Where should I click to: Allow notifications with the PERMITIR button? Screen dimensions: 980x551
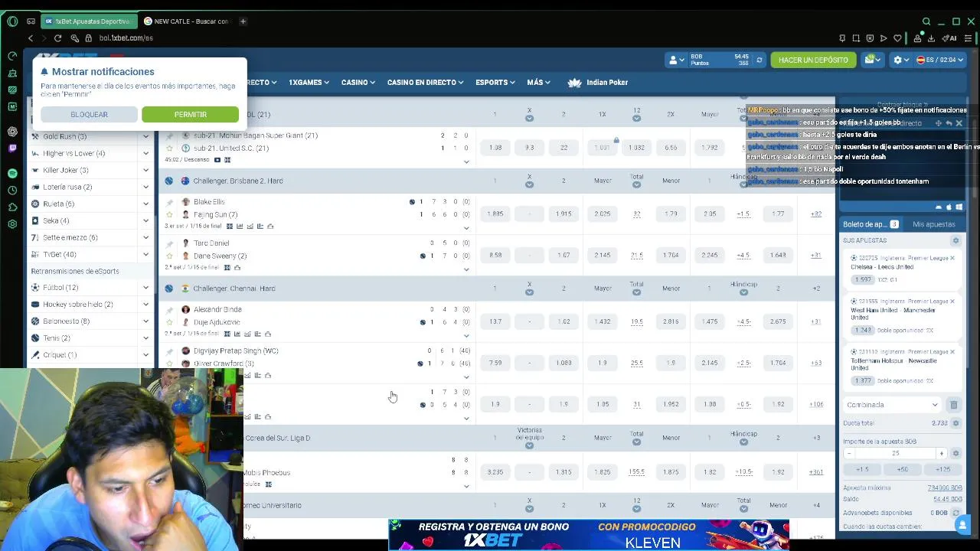(190, 114)
